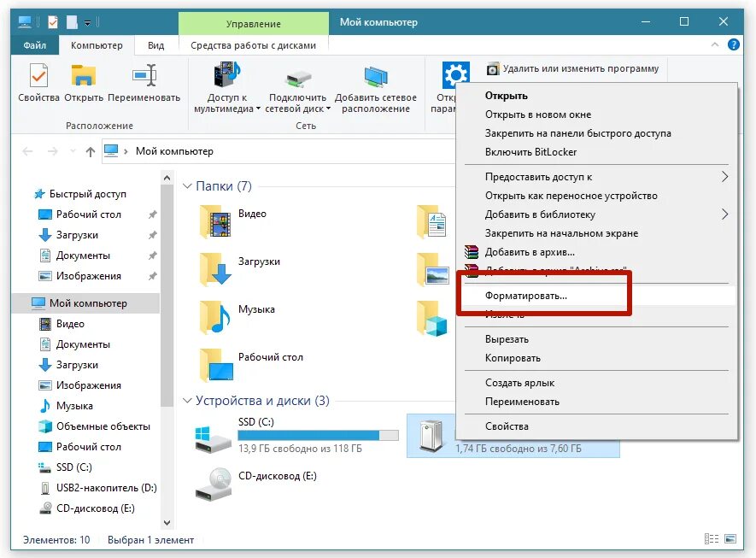The image size is (756, 558).
Task: Choose Вырезать in the context menu
Action: (x=596, y=339)
